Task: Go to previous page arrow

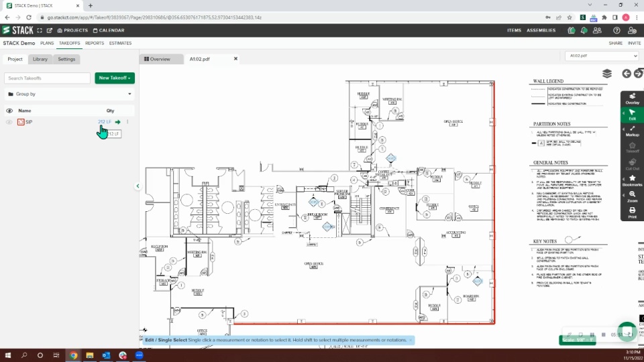Action: point(627,74)
